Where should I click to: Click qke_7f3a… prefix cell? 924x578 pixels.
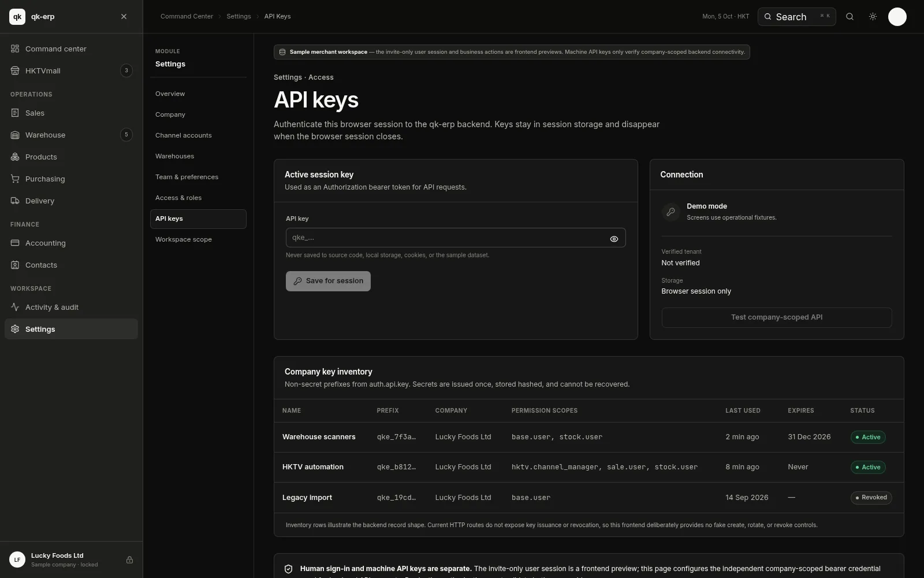click(x=396, y=437)
